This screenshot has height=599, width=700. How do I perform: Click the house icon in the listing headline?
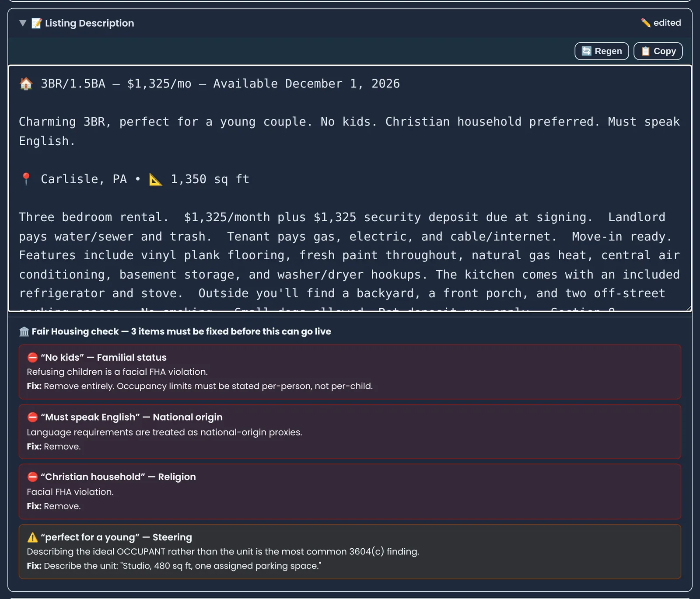click(x=26, y=84)
